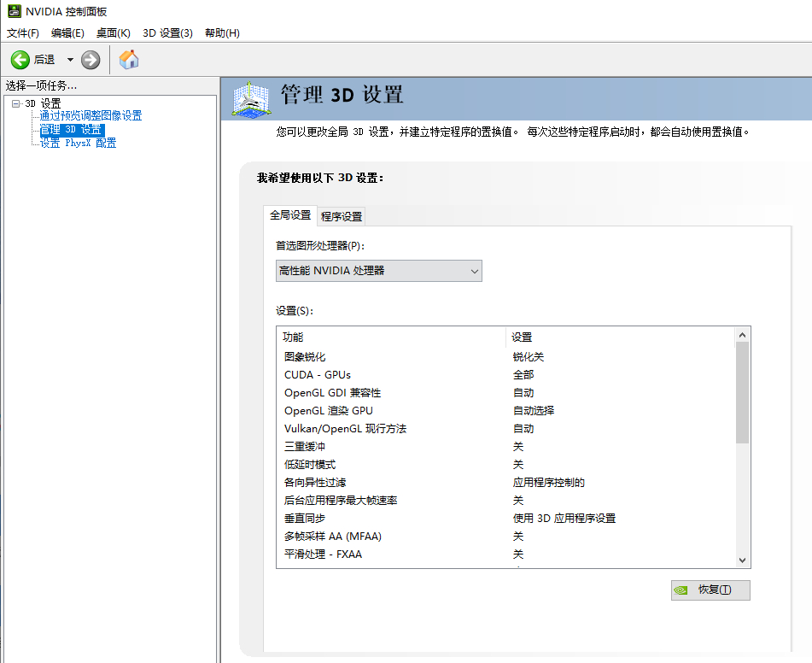The image size is (812, 663).
Task: Select the 各向异性过滤 row
Action: (x=506, y=483)
